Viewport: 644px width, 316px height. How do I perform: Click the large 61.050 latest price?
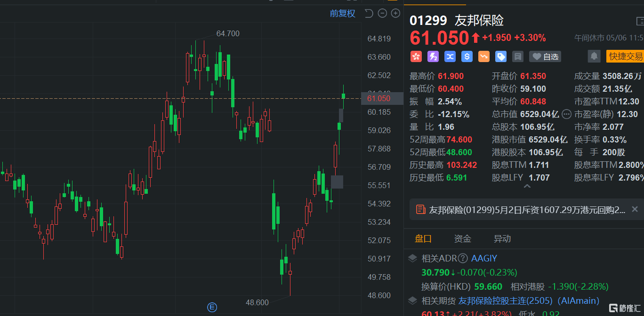pyautogui.click(x=439, y=38)
